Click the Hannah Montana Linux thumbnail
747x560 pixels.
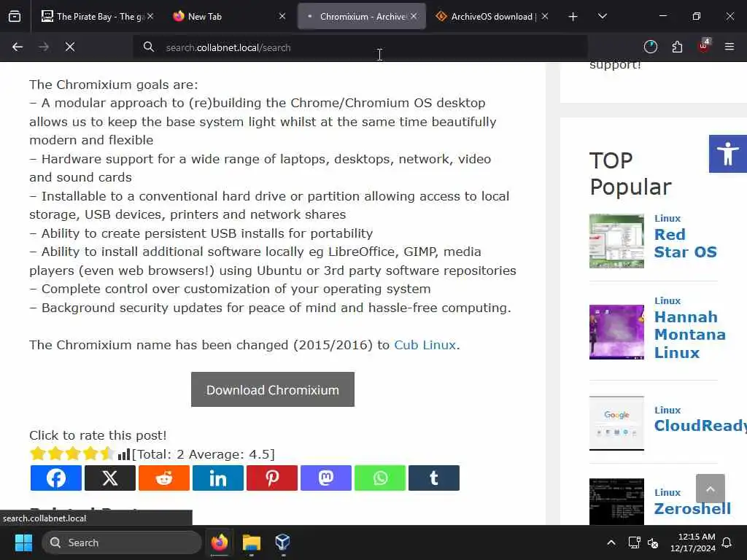616,332
